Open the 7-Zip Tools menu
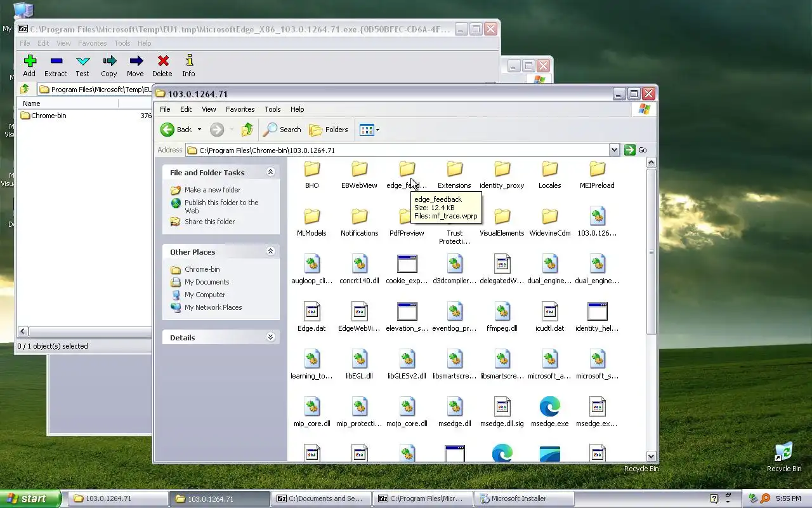The width and height of the screenshot is (812, 508). pos(122,43)
